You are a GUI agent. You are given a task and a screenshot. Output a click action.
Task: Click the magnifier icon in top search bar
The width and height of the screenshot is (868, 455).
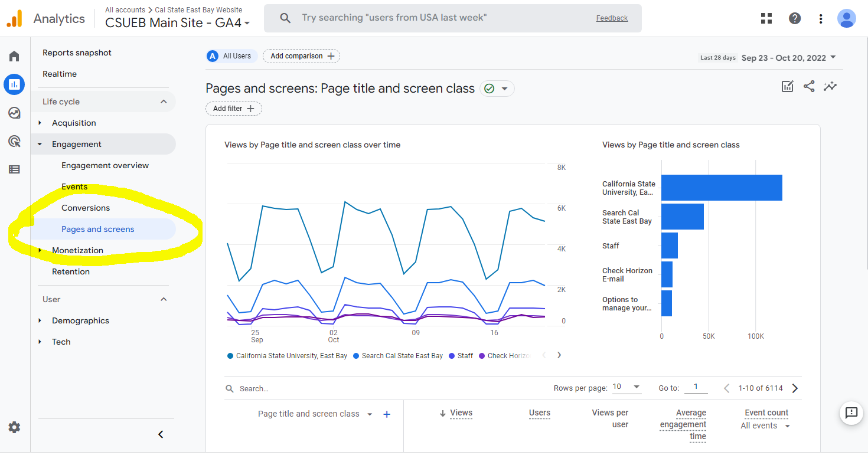coord(285,18)
